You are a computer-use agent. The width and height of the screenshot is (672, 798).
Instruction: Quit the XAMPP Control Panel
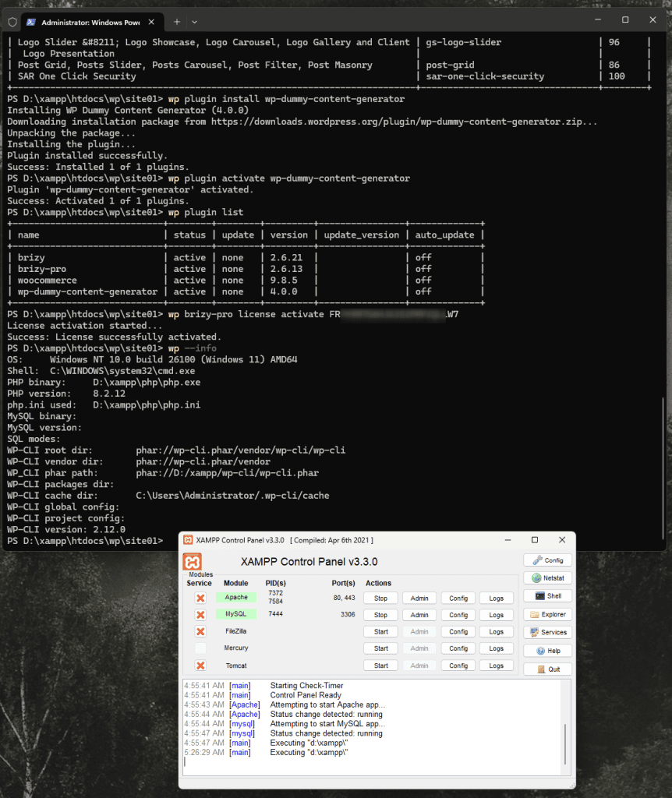point(548,669)
